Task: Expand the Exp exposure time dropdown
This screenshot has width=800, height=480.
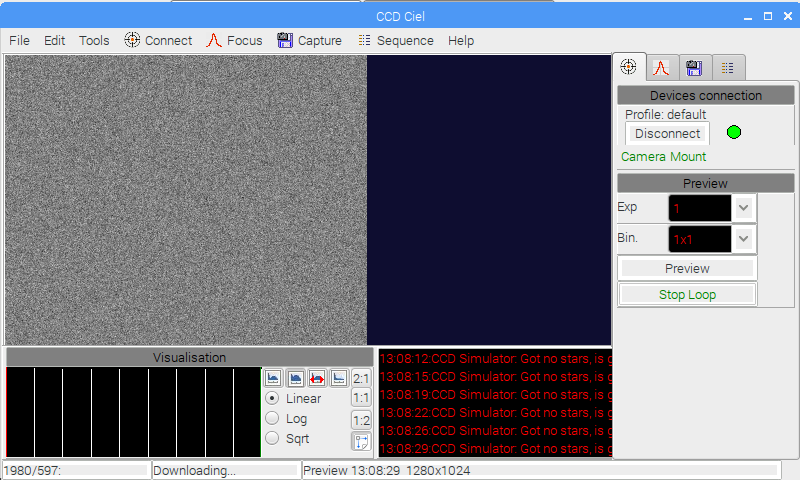Action: tap(743, 208)
